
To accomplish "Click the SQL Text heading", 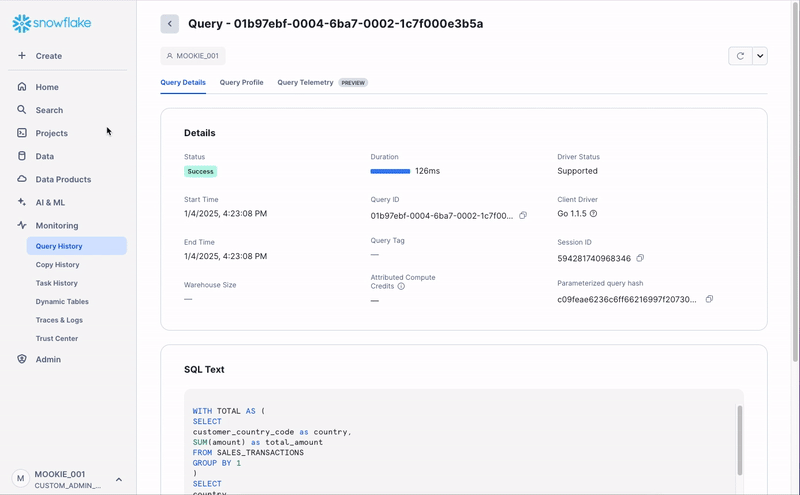I will pos(204,369).
